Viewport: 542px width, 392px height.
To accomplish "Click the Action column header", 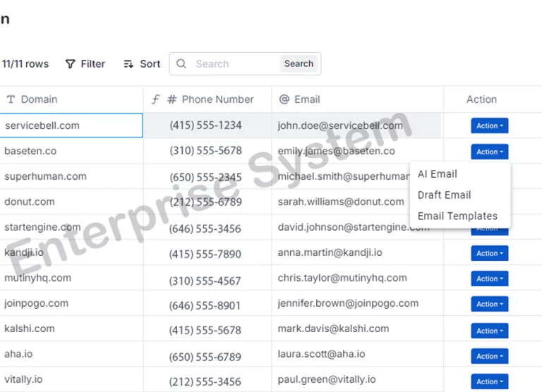I will 481,99.
